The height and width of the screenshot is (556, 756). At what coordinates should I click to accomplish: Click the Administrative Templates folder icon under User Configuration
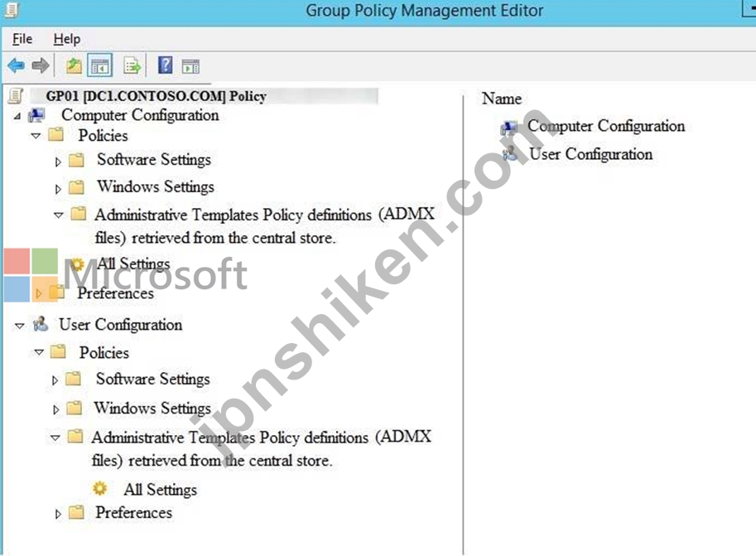pos(75,436)
